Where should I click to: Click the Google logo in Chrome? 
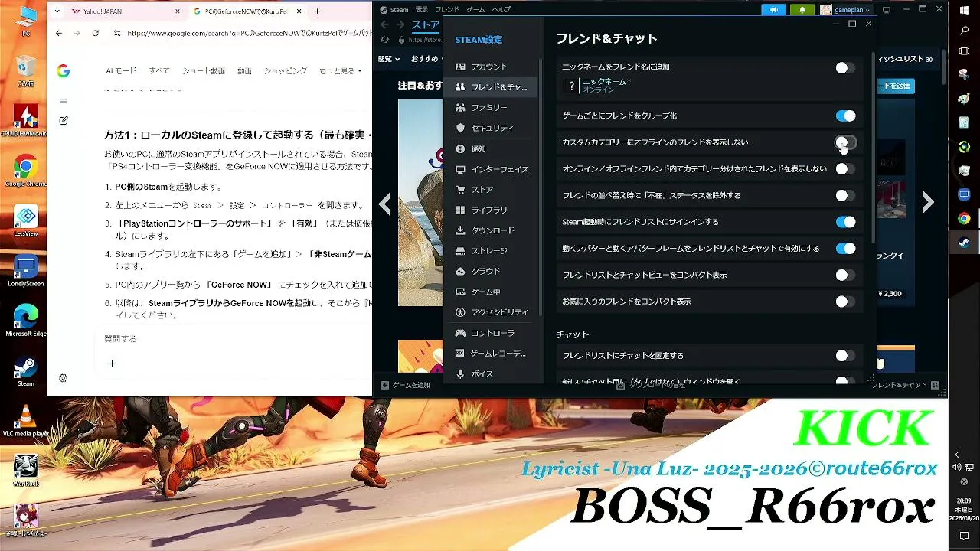point(64,71)
